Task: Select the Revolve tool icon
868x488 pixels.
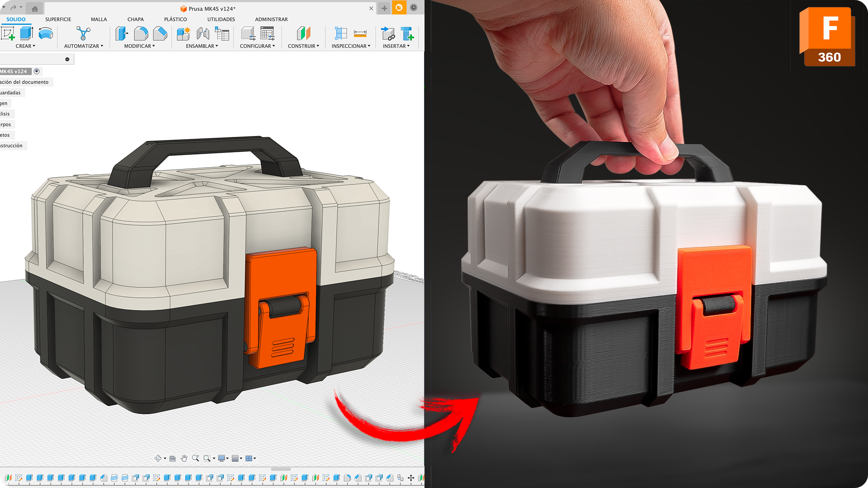Action: [46, 33]
